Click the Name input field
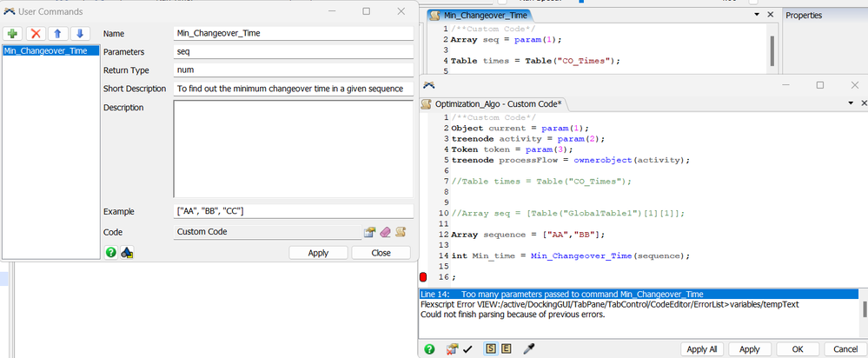Image resolution: width=868 pixels, height=358 pixels. pyautogui.click(x=294, y=33)
